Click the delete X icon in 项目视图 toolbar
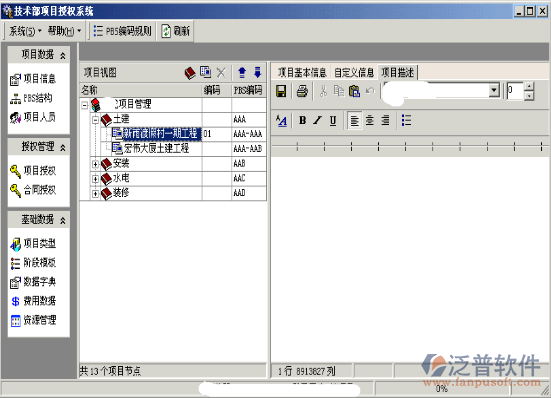The width and height of the screenshot is (551, 398). click(x=221, y=73)
